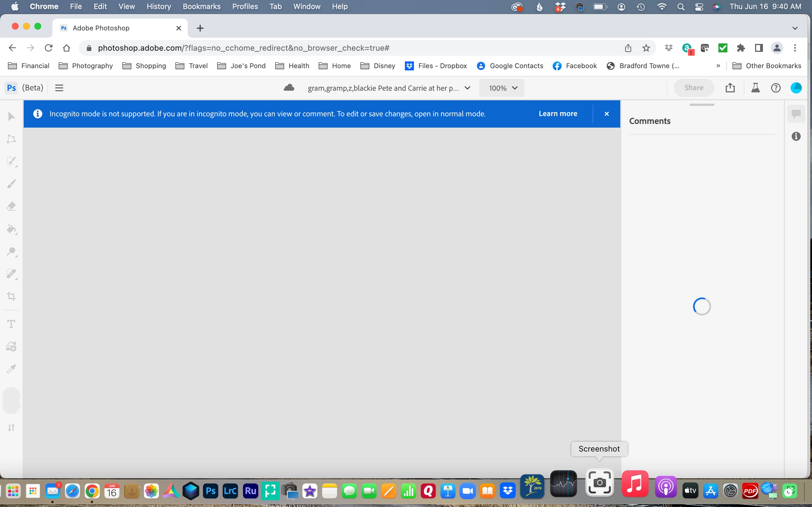Click the browser address bar URL

(243, 48)
